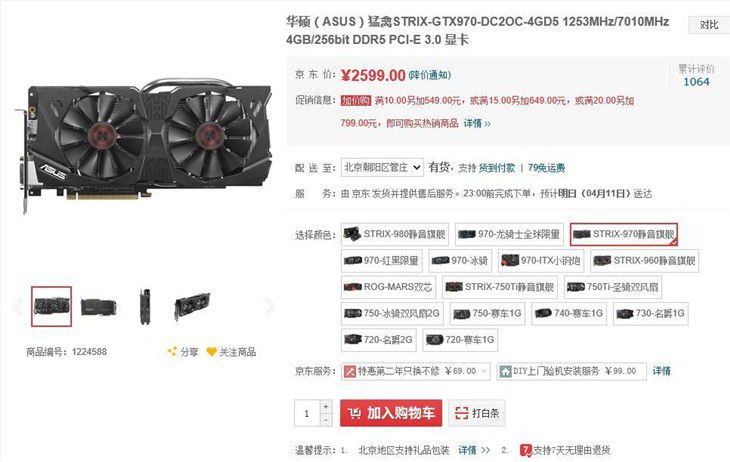The width and height of the screenshot is (730, 462).
Task: Click the 降价通知 price alert link
Action: point(430,75)
